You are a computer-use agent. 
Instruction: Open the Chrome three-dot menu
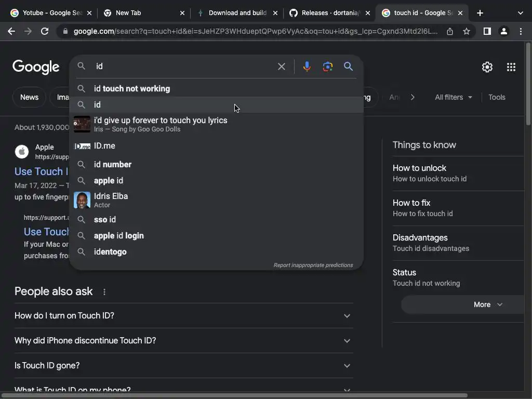pyautogui.click(x=521, y=31)
